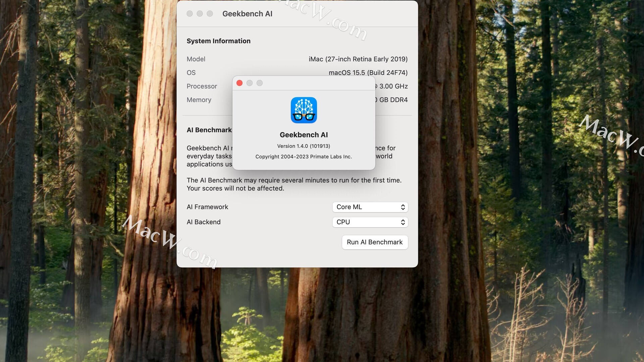This screenshot has height=362, width=644.
Task: Click the 3.00 GHz processor value
Action: pos(391,86)
